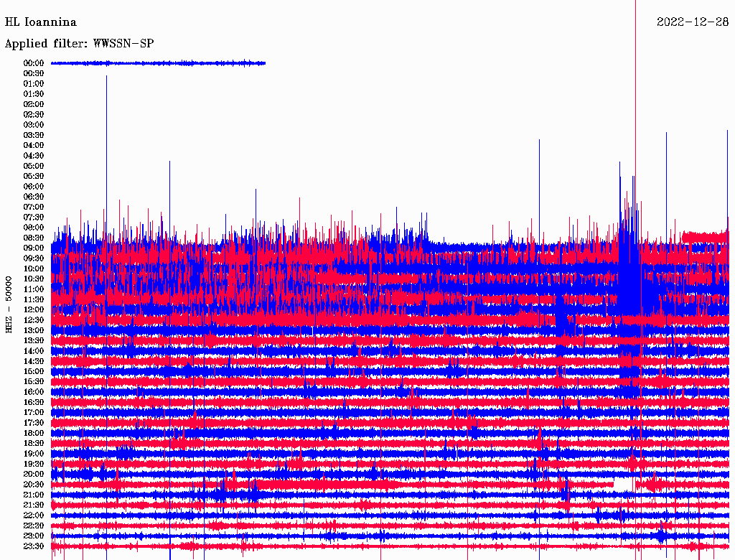This screenshot has width=735, height=560.
Task: Click the '07:00' time label
Action: pyautogui.click(x=34, y=207)
